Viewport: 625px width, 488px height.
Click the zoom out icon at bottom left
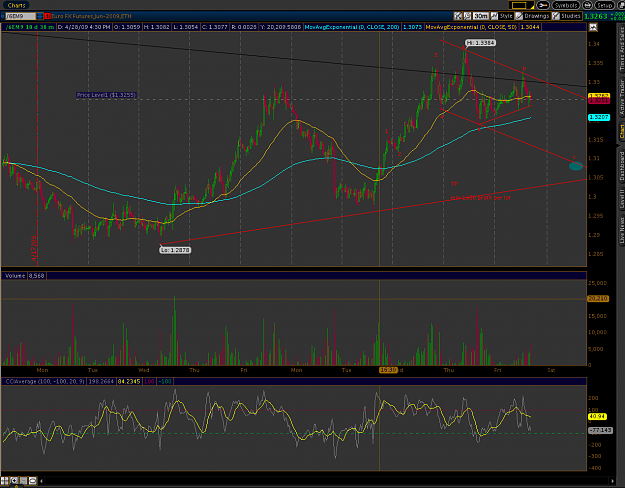23,481
